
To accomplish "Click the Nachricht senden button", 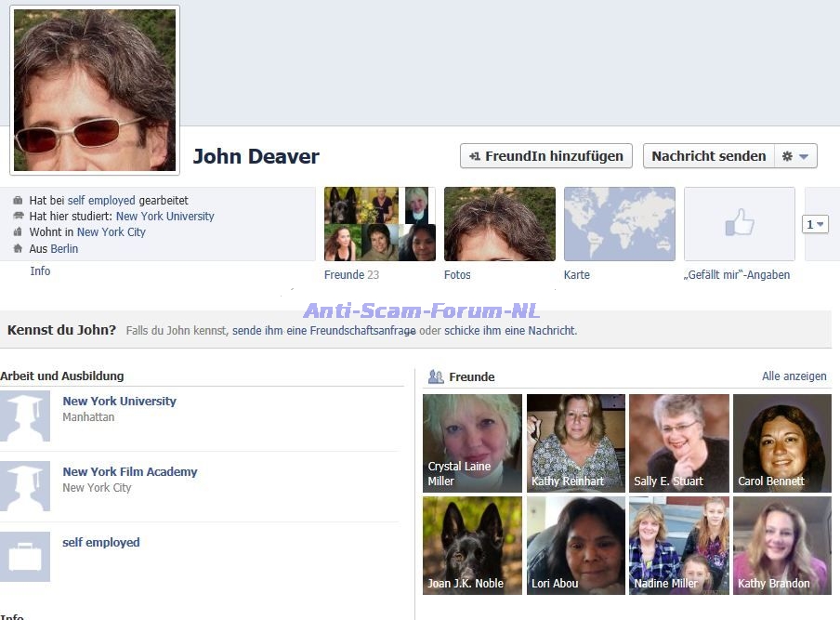I will click(708, 156).
